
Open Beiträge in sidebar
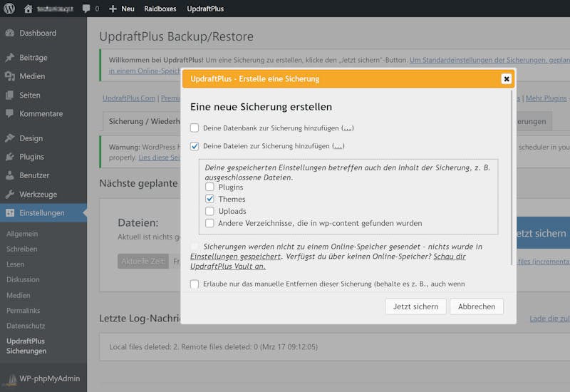[33, 58]
